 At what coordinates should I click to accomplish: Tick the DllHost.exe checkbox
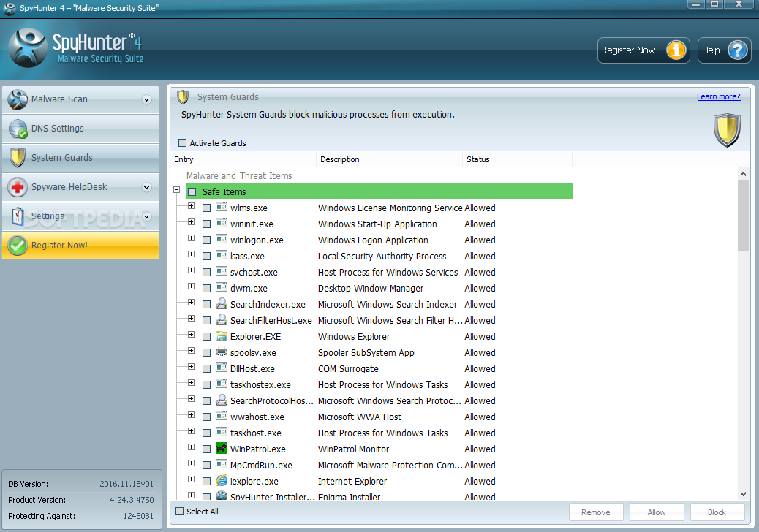[x=206, y=369]
